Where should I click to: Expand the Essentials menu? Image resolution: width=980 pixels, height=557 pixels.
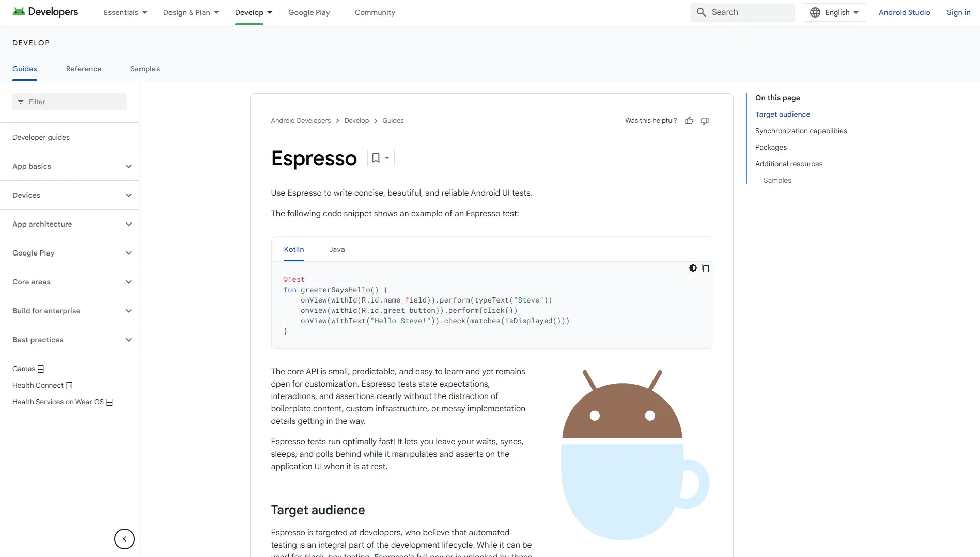126,12
